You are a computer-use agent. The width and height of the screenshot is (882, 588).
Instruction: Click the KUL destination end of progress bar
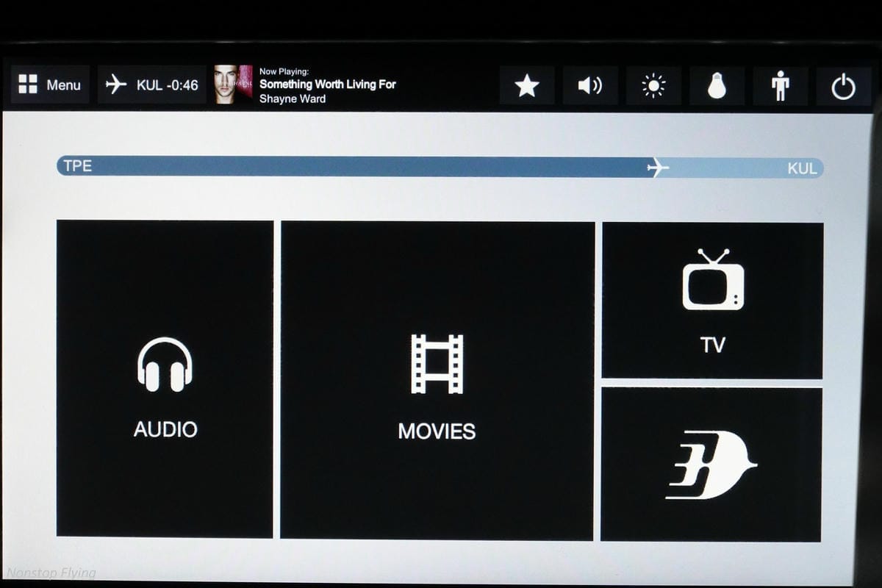[801, 168]
